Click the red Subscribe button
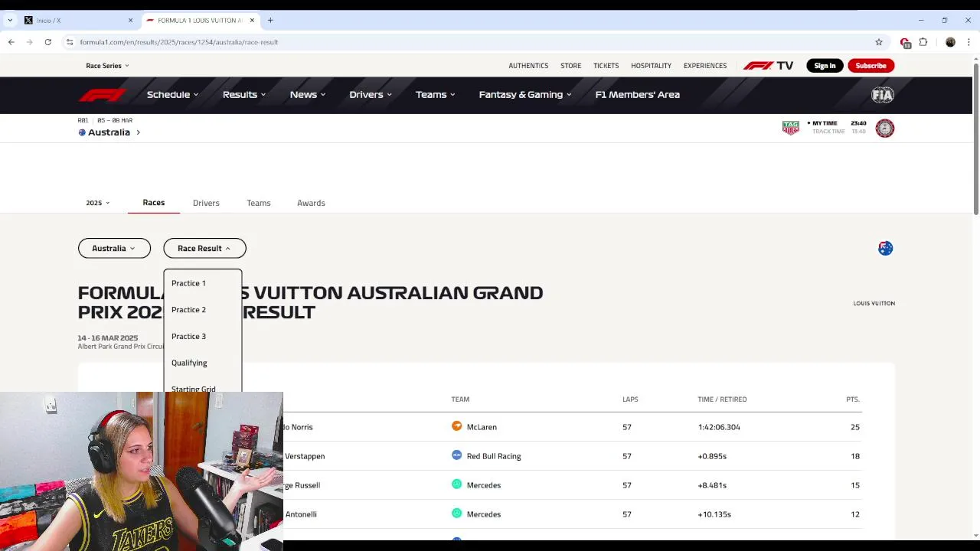This screenshot has width=980, height=551. pyautogui.click(x=871, y=66)
